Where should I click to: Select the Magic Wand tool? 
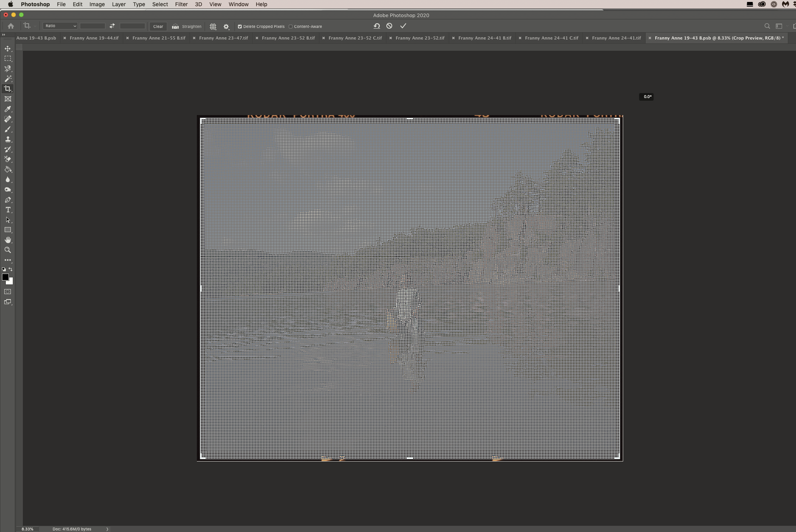pyautogui.click(x=8, y=79)
